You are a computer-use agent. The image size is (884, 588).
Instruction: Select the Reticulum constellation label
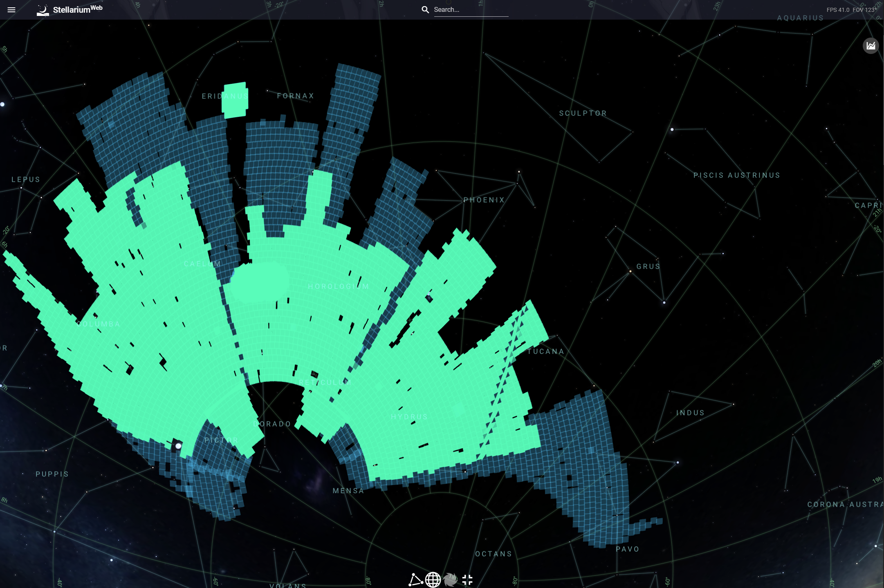[x=325, y=382]
